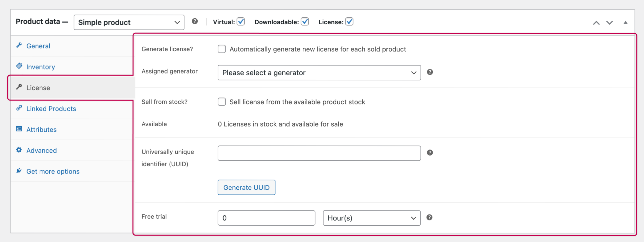Focus the UUID text input field

click(319, 153)
